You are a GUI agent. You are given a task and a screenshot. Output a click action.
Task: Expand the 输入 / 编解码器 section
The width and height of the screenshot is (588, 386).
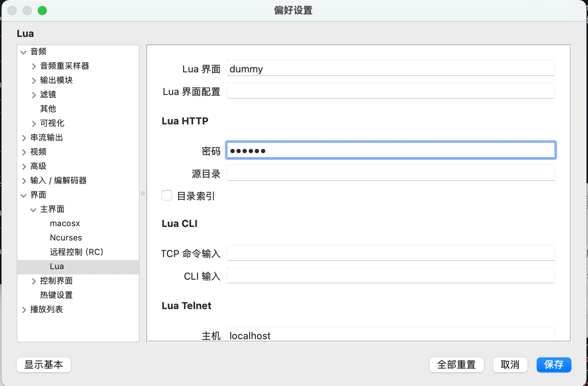(x=24, y=181)
